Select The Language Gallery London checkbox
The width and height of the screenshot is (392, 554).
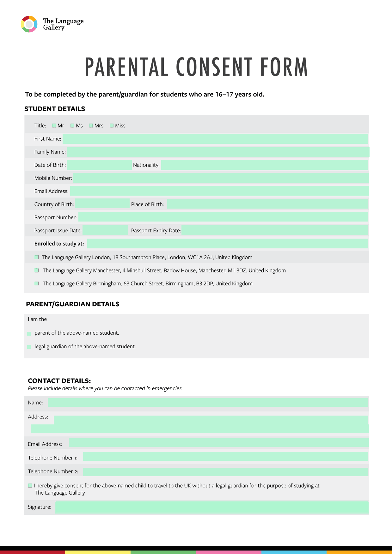pos(37,257)
